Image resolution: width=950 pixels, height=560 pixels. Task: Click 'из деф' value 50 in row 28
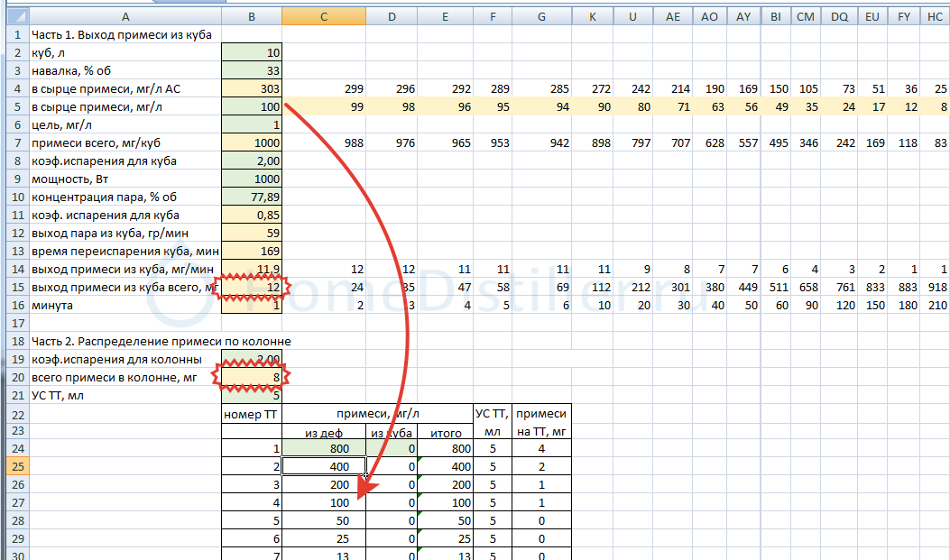pyautogui.click(x=324, y=520)
